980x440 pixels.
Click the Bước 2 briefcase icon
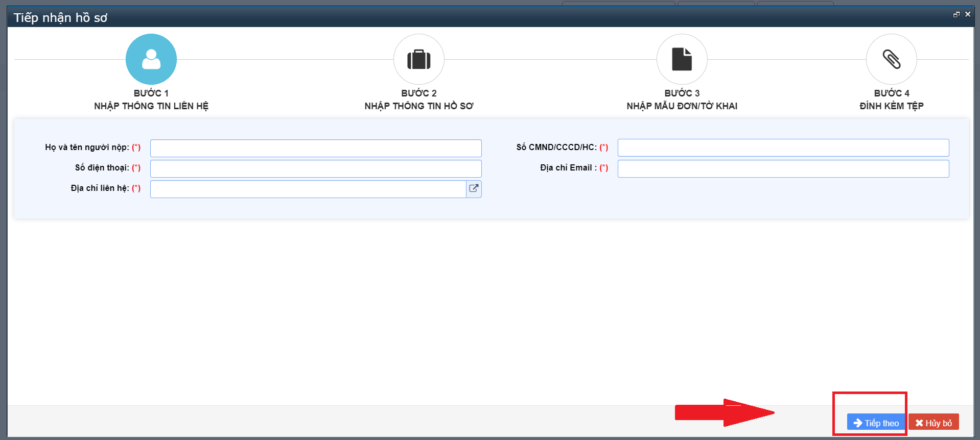pos(418,59)
